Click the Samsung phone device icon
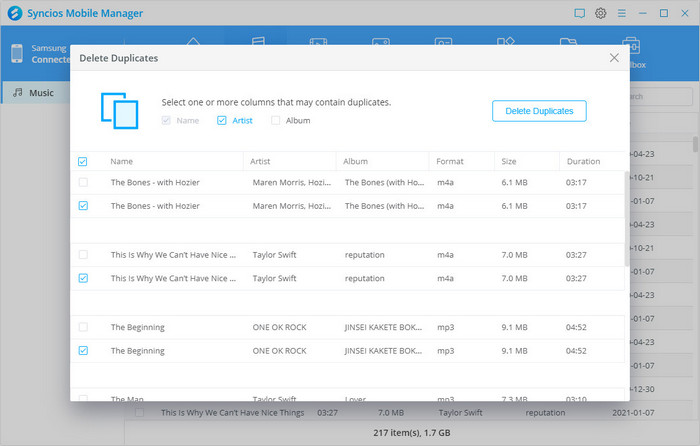This screenshot has height=446, width=700. click(17, 53)
